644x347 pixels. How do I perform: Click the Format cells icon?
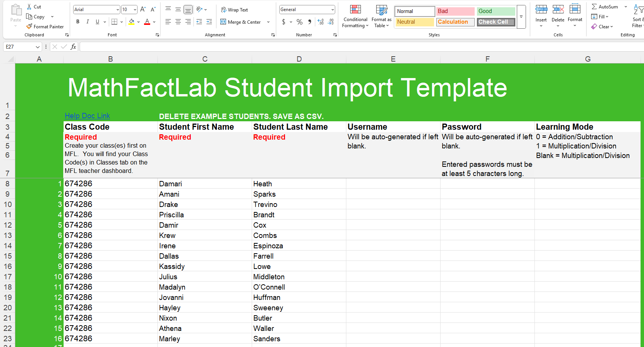(575, 10)
